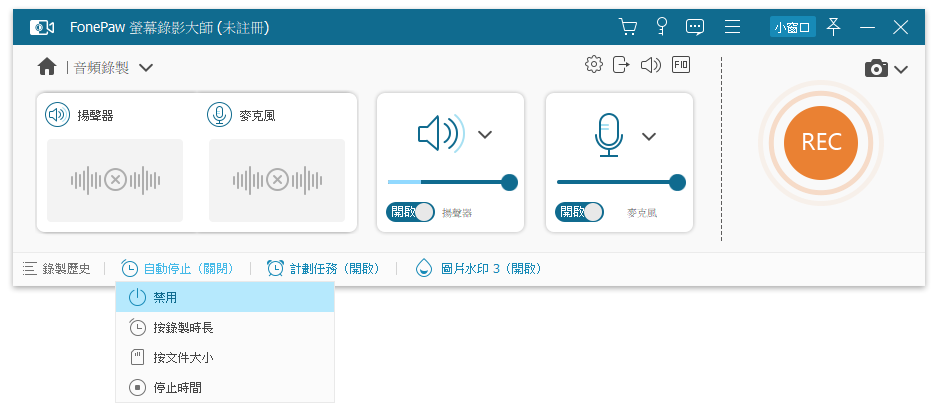938x414 pixels.
Task: Open recording settings gear icon
Action: pos(593,64)
